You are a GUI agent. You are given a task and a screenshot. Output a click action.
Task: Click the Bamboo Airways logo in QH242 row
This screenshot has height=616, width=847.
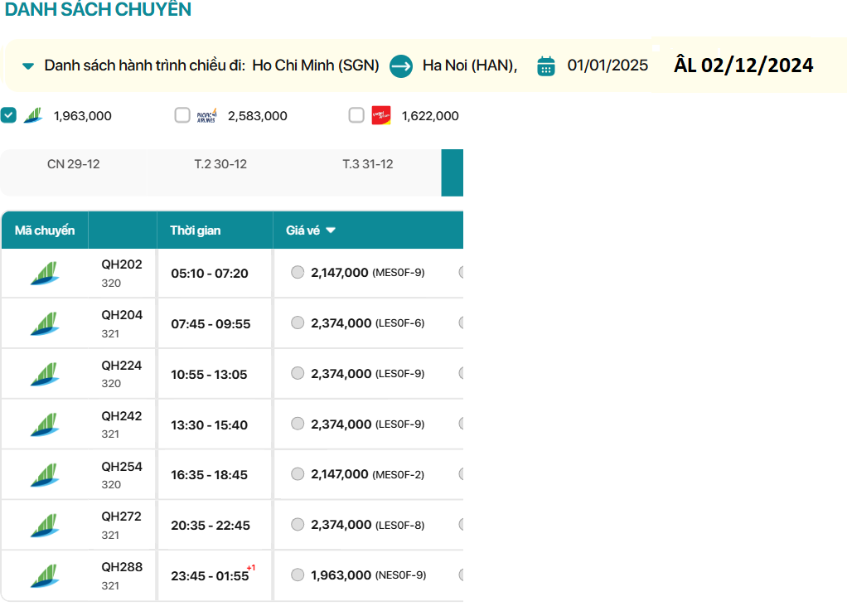tap(45, 424)
